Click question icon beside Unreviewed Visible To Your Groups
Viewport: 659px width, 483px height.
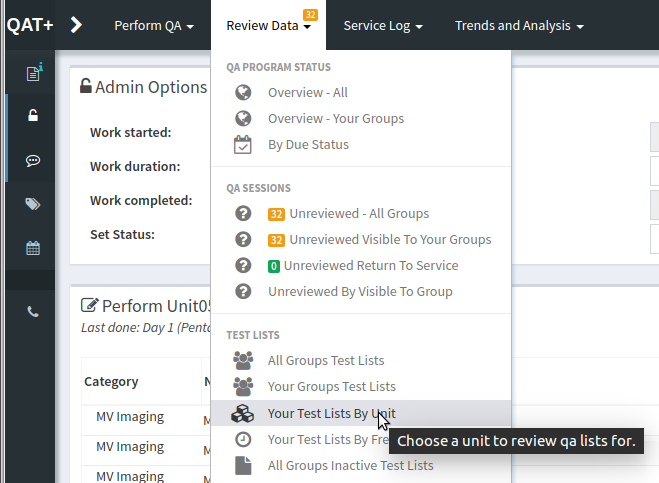[243, 240]
